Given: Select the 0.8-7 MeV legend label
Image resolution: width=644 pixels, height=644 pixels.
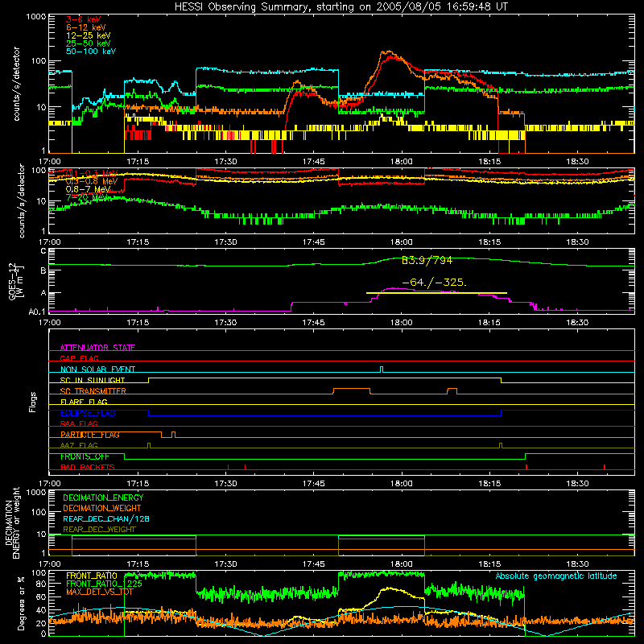Looking at the screenshot, I should tap(89, 189).
